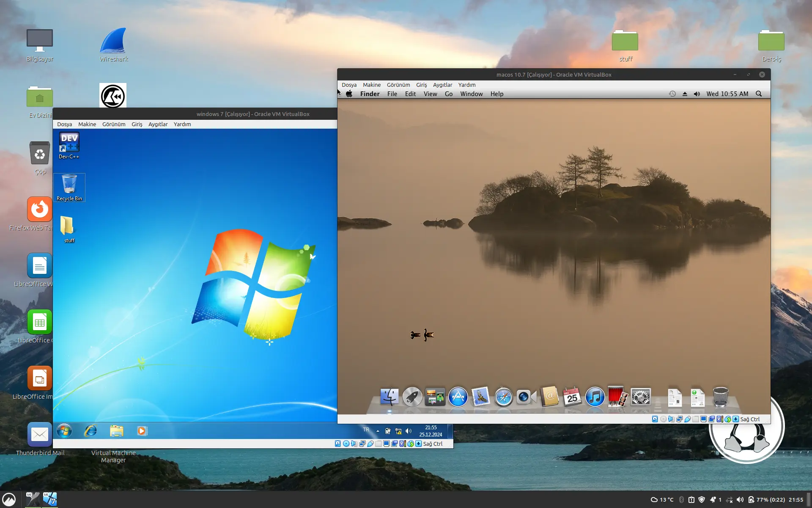
Task: Open the Windows 7 Start button
Action: [64, 431]
